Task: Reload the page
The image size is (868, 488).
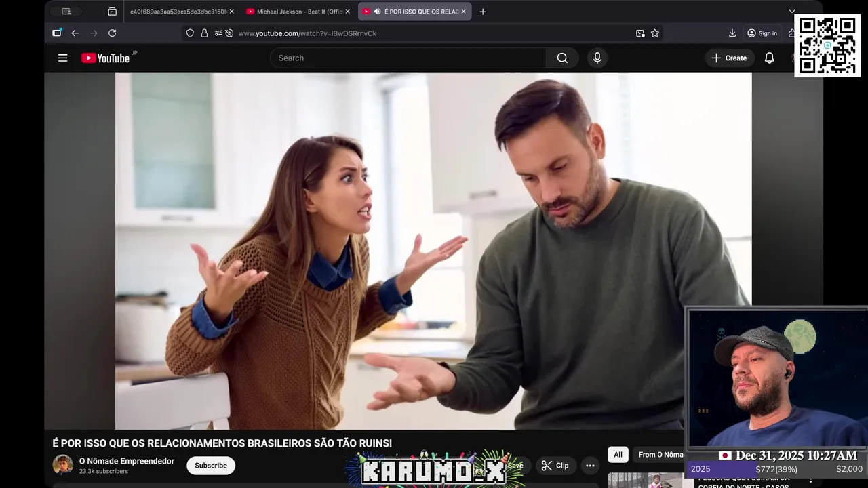Action: click(x=113, y=33)
